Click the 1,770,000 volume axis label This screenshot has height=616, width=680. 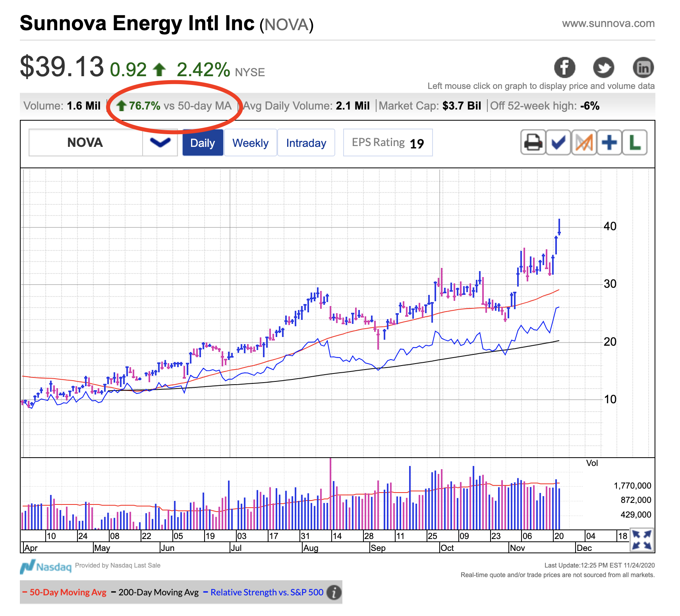click(x=632, y=486)
